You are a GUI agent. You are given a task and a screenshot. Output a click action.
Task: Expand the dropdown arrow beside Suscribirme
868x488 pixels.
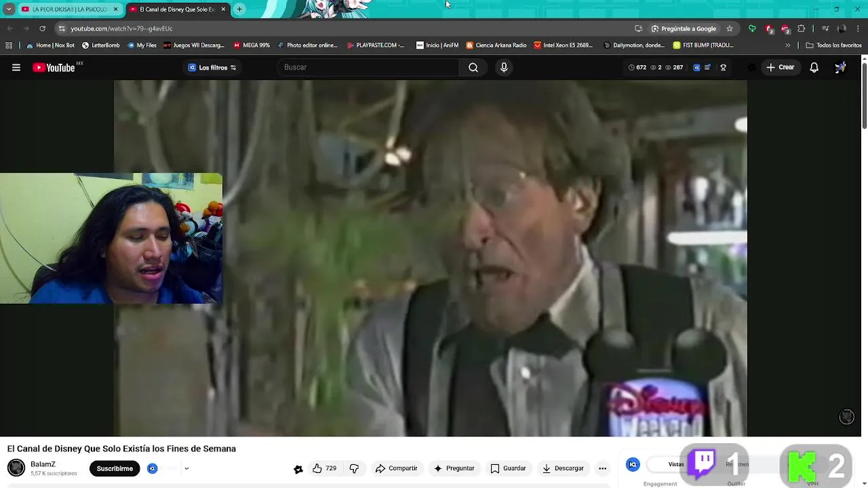click(186, 468)
